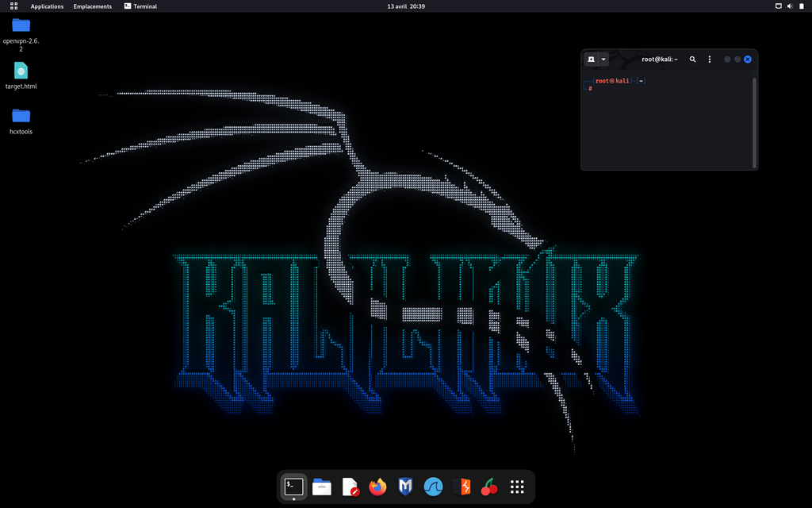This screenshot has height=508, width=812.
Task: Maximize the root@kali terminal window
Action: click(x=737, y=59)
